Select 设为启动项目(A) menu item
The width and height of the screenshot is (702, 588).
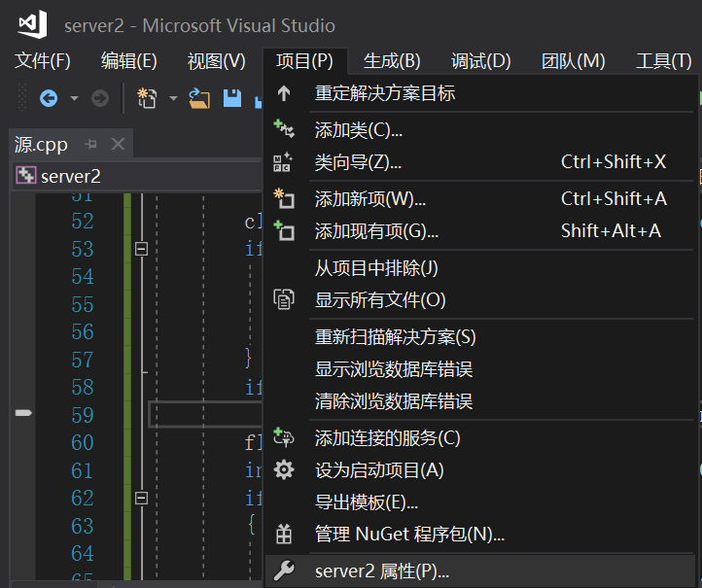479,469
